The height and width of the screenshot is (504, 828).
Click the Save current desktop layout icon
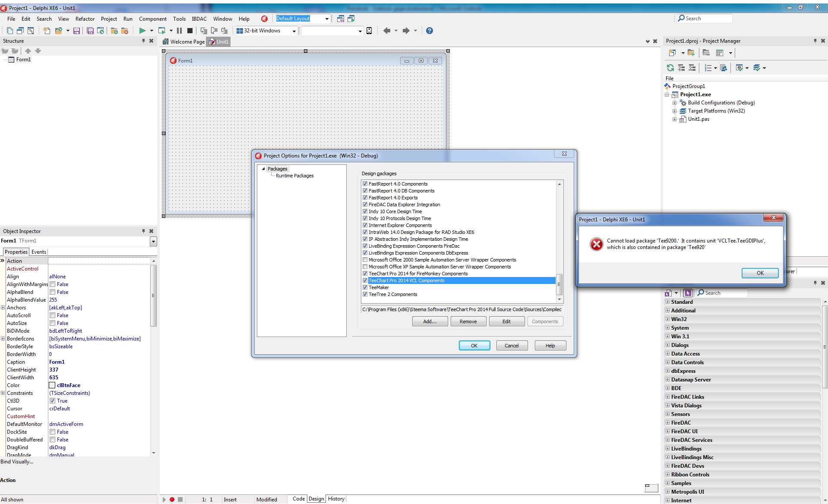[x=341, y=19]
